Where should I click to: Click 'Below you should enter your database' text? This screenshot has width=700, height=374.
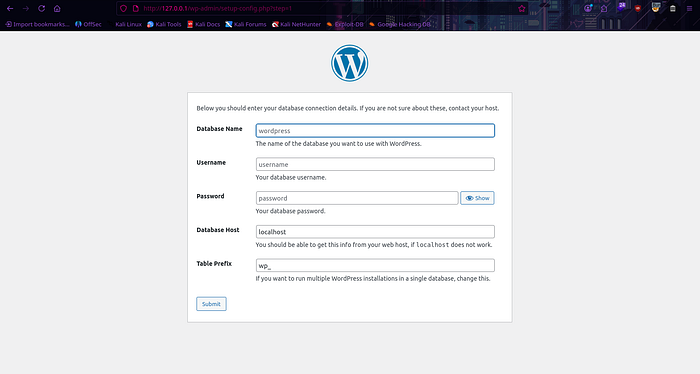click(x=348, y=108)
